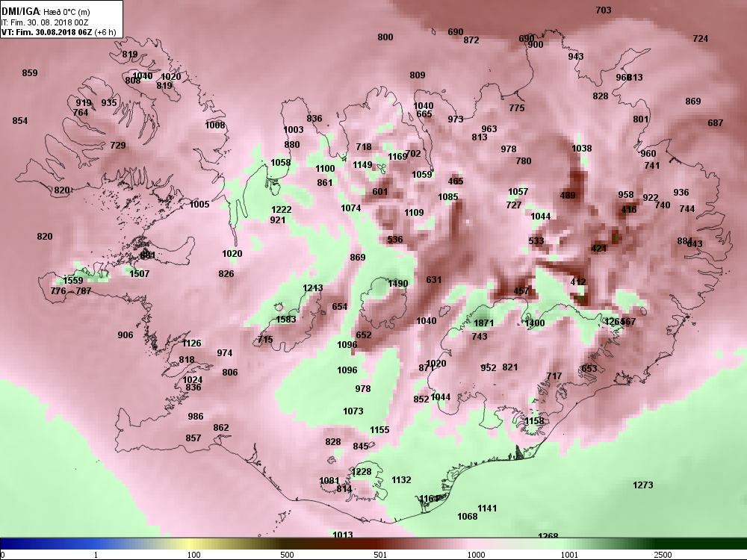747x560 pixels.
Task: Select the 717 value label
Action: coord(554,376)
